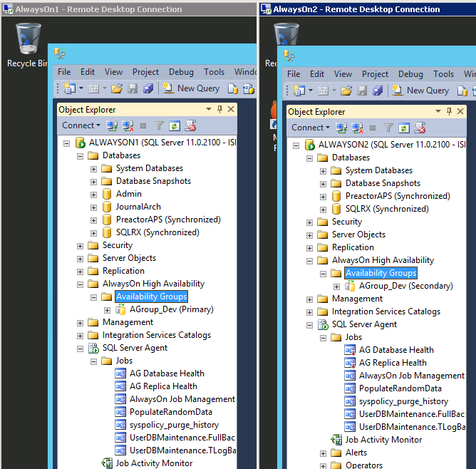Click the Disconnect icon in AlwaysOn1 Object Explorer
Viewport: 476px width, 469px height.
(x=128, y=125)
